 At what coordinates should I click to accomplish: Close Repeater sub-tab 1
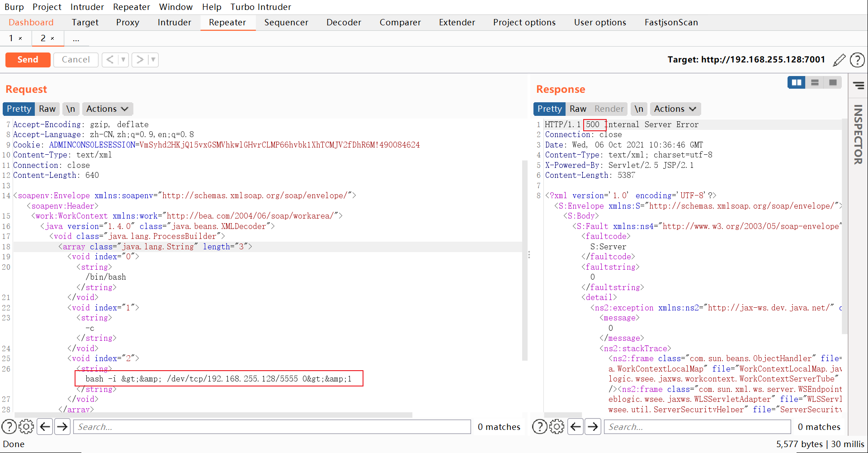(x=20, y=39)
